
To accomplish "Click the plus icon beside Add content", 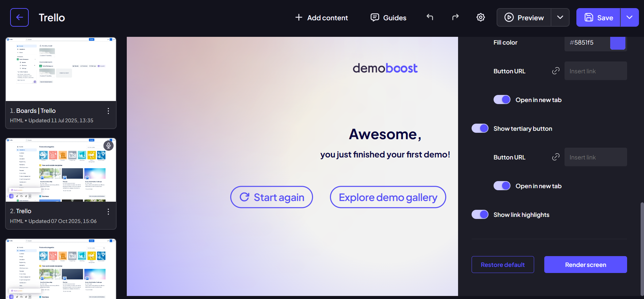I will coord(299,17).
